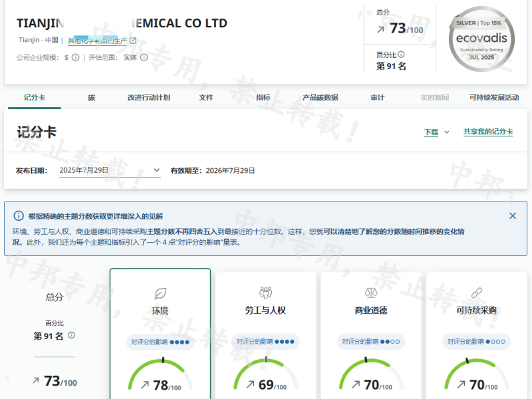Select the 审计 tab
The height and width of the screenshot is (399, 532).
coord(377,98)
